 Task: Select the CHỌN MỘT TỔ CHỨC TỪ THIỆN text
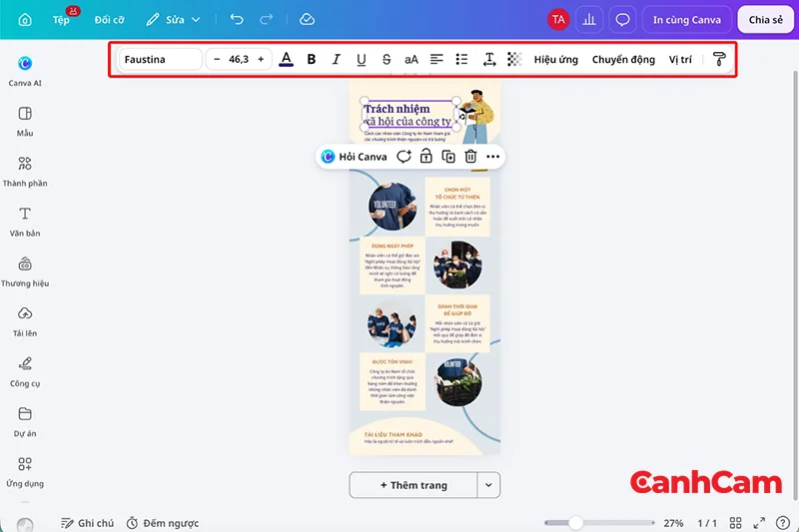tap(457, 193)
